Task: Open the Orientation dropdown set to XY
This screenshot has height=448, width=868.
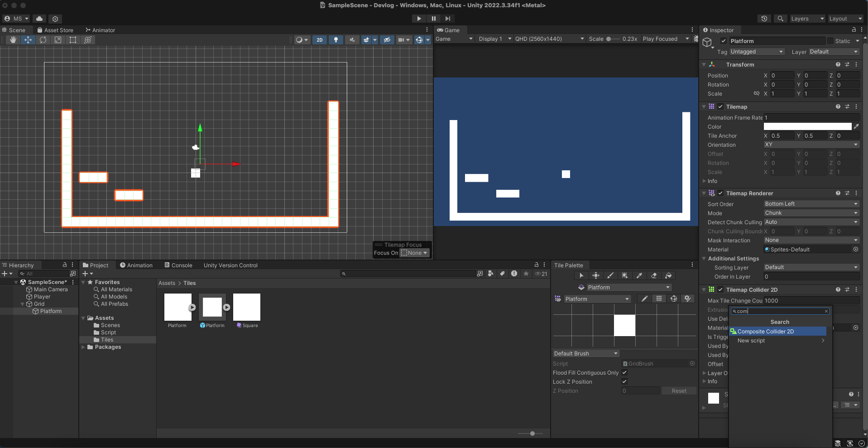Action: pyautogui.click(x=811, y=145)
